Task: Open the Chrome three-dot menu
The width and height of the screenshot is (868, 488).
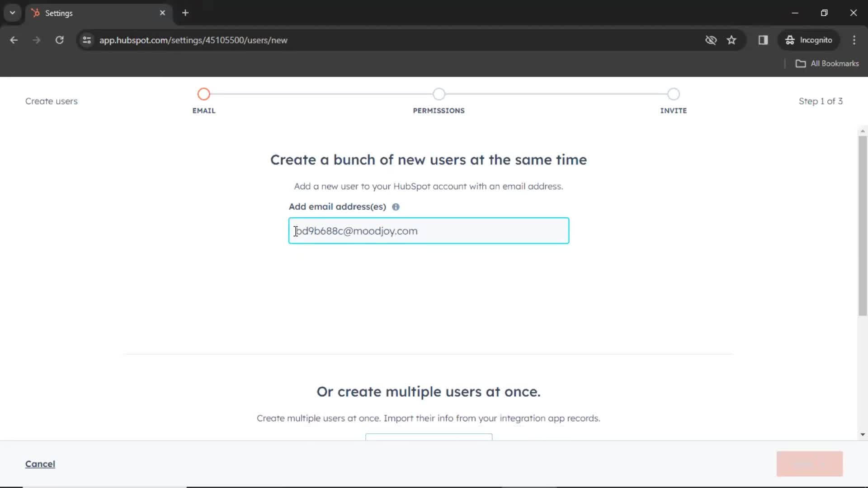Action: tap(854, 40)
